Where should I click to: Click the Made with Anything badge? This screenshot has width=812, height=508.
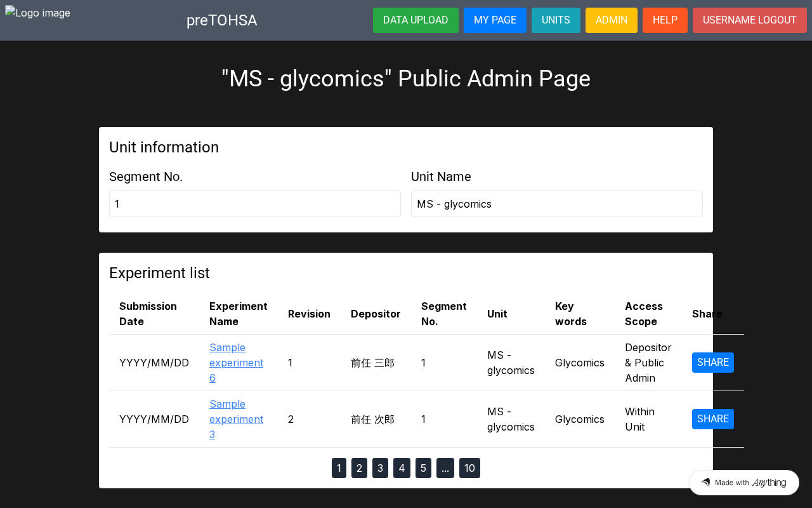(743, 483)
